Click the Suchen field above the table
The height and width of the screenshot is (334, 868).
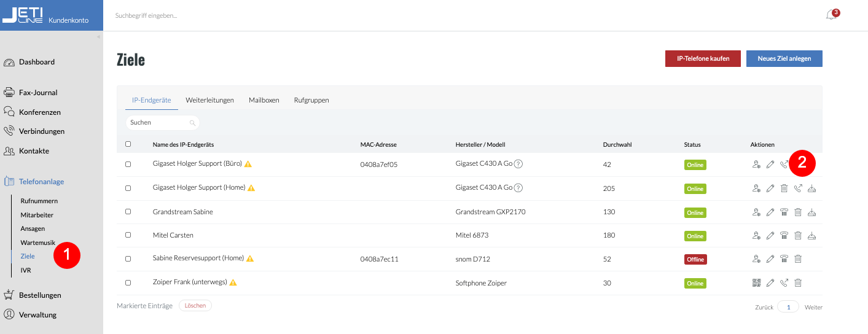tap(158, 123)
